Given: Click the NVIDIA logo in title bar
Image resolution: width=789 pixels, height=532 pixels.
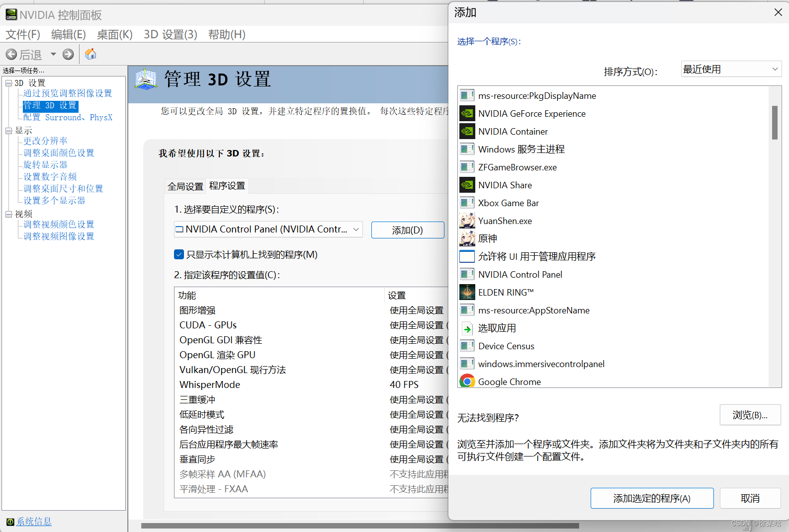Looking at the screenshot, I should tap(11, 15).
